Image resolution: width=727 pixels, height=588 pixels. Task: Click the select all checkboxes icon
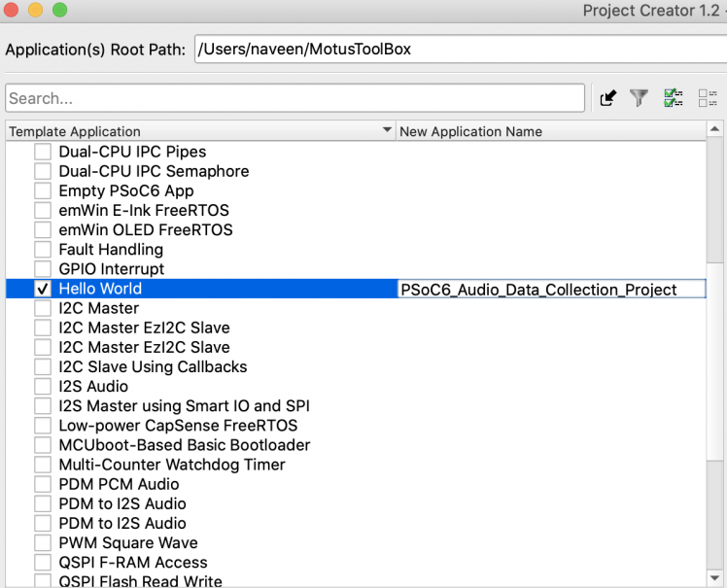click(673, 98)
